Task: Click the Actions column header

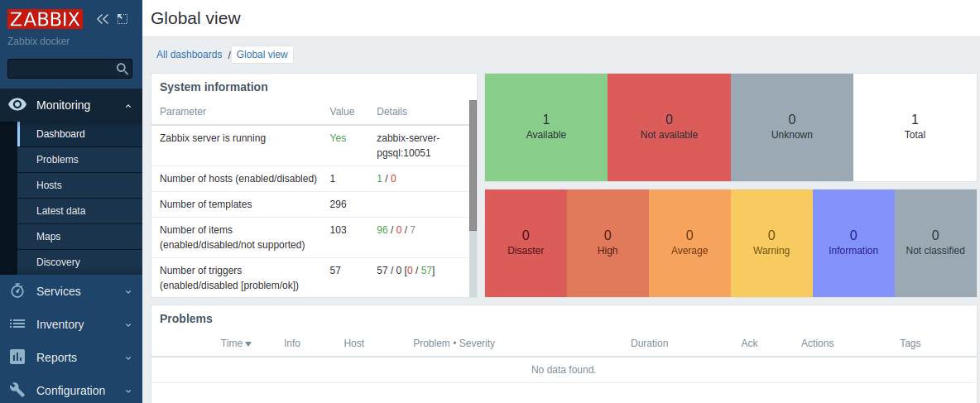Action: click(818, 343)
